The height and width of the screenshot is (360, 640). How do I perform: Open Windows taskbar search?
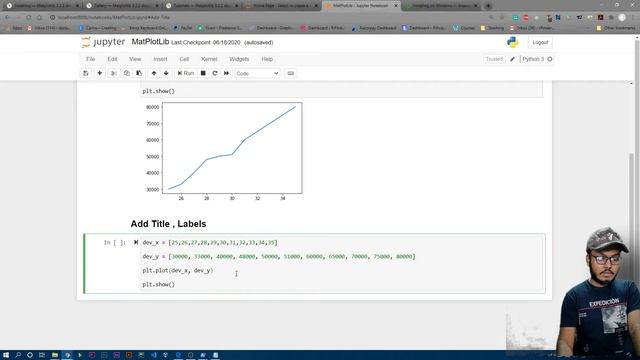point(18,355)
